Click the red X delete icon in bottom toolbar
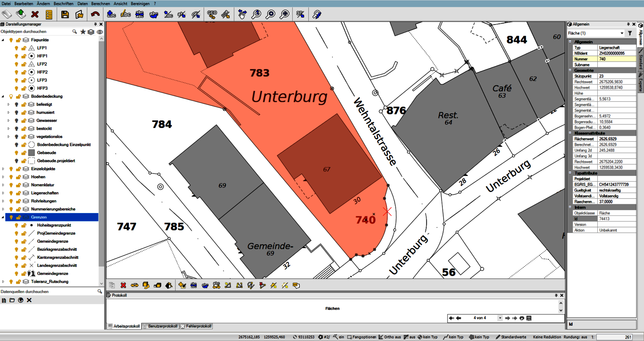This screenshot has width=644, height=341. click(123, 285)
